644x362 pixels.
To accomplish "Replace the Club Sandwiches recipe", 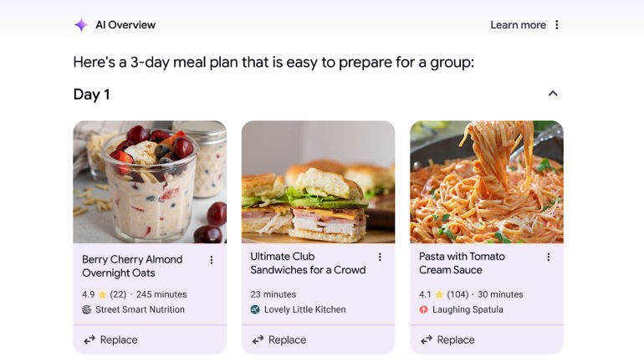I will pos(279,339).
